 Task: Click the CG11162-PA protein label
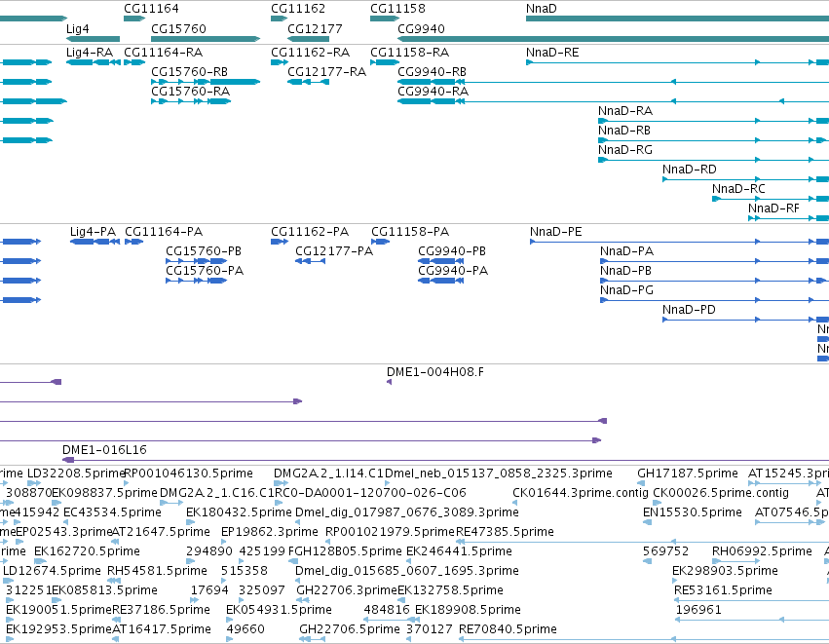(x=310, y=232)
